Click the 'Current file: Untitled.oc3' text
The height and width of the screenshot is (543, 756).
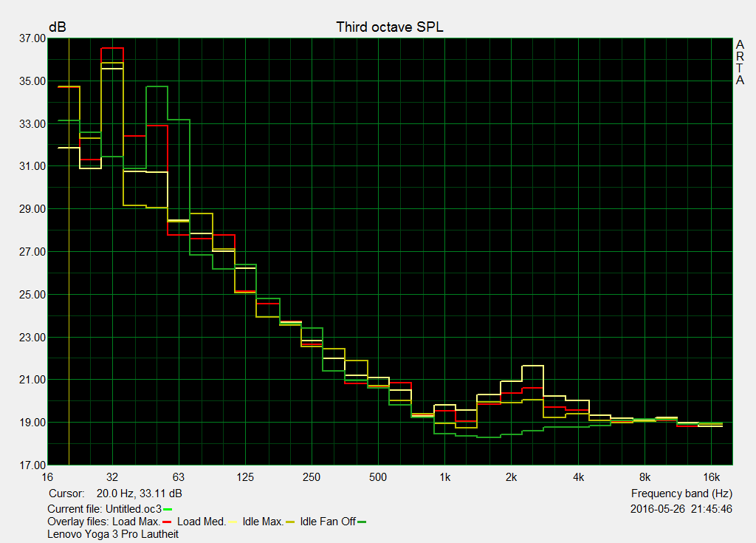click(x=105, y=509)
